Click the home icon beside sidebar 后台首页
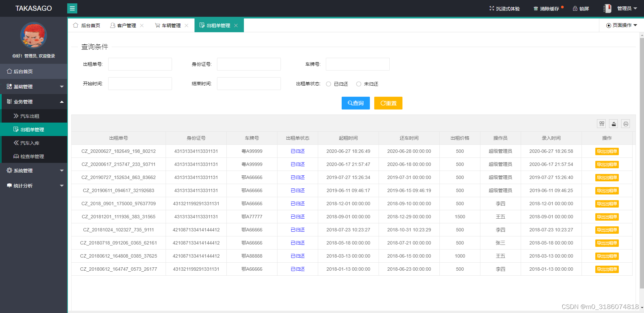The height and width of the screenshot is (313, 644). pyautogui.click(x=9, y=71)
